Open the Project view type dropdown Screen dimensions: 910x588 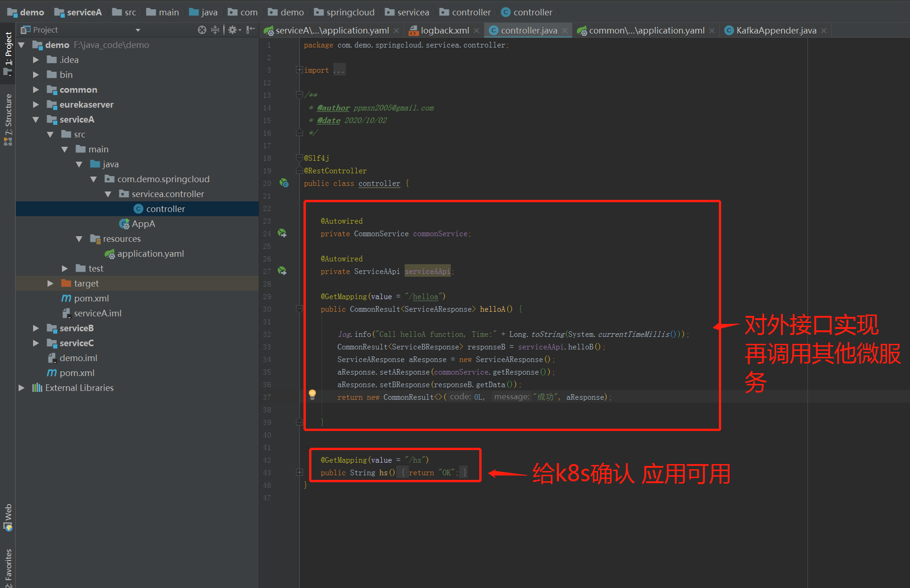pyautogui.click(x=138, y=30)
